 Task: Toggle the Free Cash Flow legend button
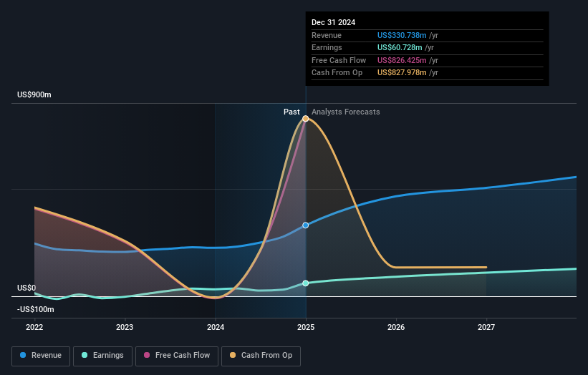(177, 356)
